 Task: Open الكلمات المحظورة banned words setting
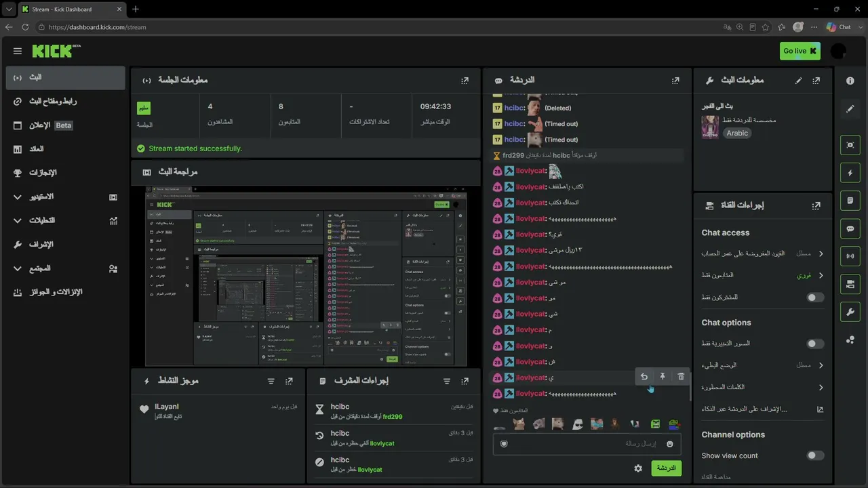(763, 388)
